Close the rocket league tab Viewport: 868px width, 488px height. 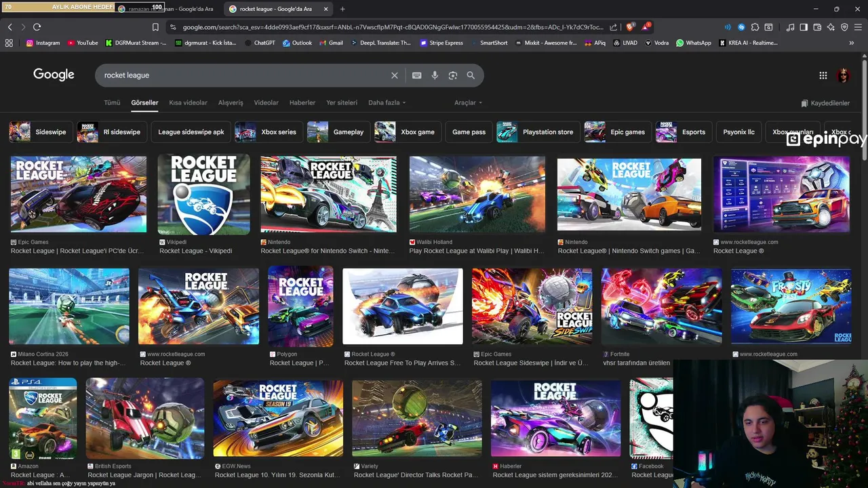click(325, 9)
